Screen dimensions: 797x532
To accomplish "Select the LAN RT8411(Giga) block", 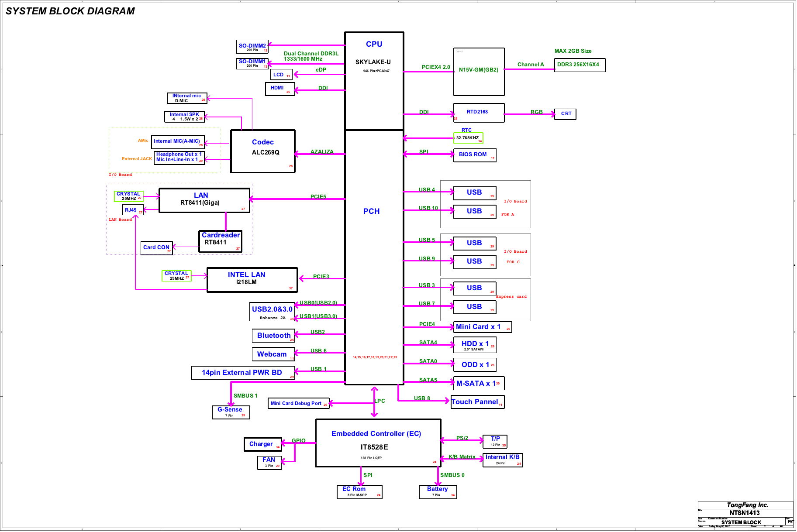I will (x=204, y=200).
